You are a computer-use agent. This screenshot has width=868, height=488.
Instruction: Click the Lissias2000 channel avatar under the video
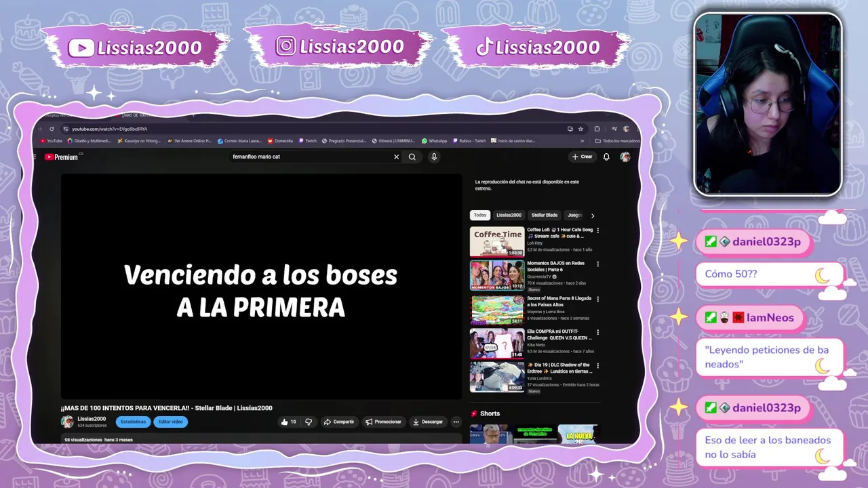click(67, 422)
